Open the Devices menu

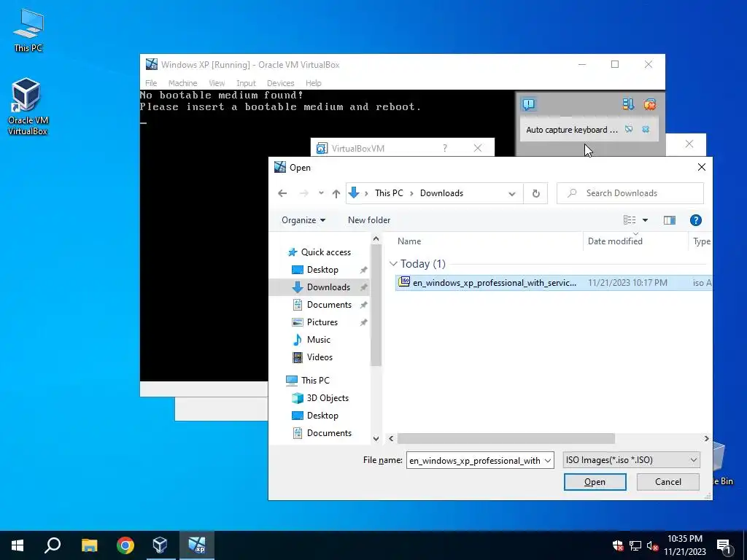[x=281, y=83]
